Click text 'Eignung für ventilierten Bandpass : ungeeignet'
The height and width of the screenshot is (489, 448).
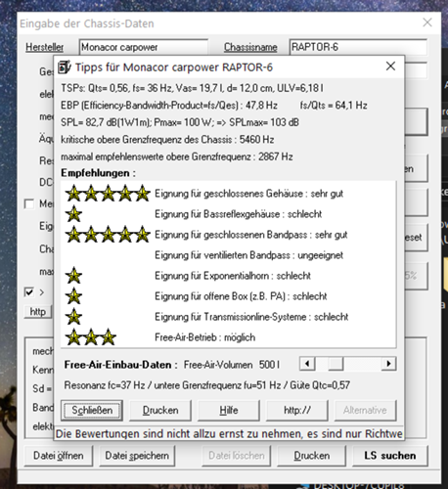[248, 255]
